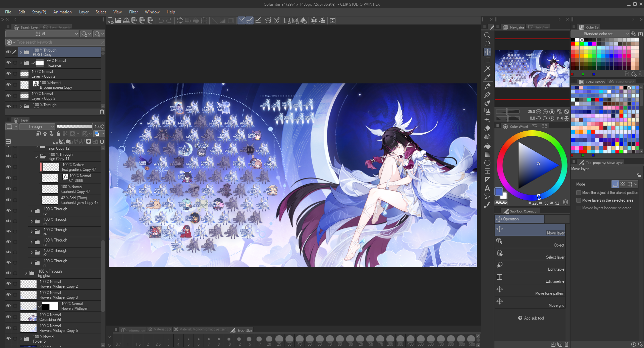Click the Open file folder icon
The height and width of the screenshot is (348, 644).
(x=118, y=20)
